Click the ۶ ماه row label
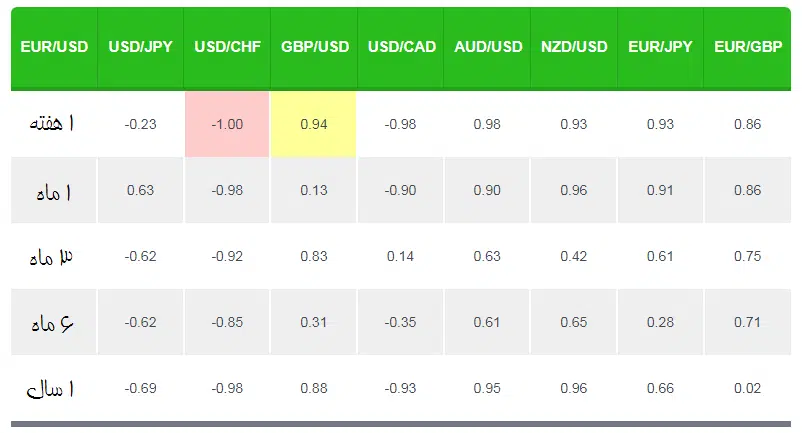The image size is (802, 433). (x=53, y=322)
